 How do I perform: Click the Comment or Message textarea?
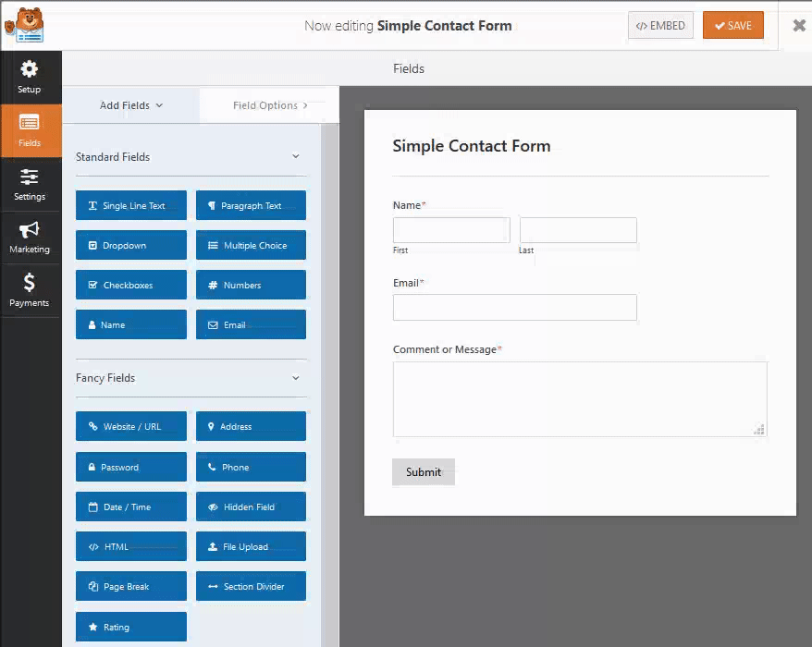coord(580,399)
